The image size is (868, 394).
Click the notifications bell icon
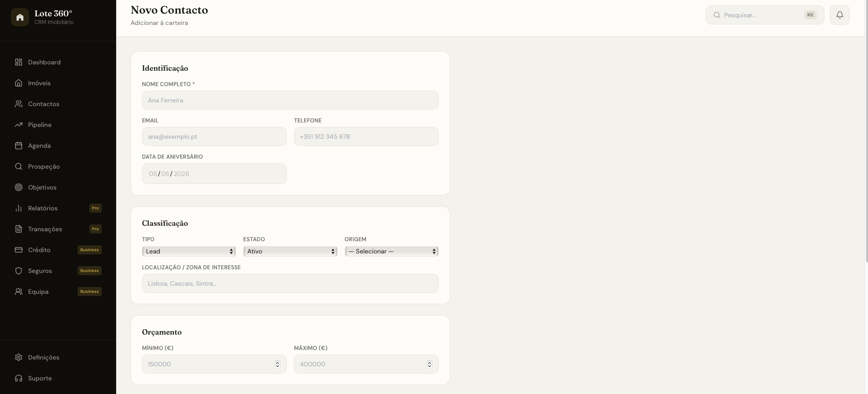pos(839,15)
